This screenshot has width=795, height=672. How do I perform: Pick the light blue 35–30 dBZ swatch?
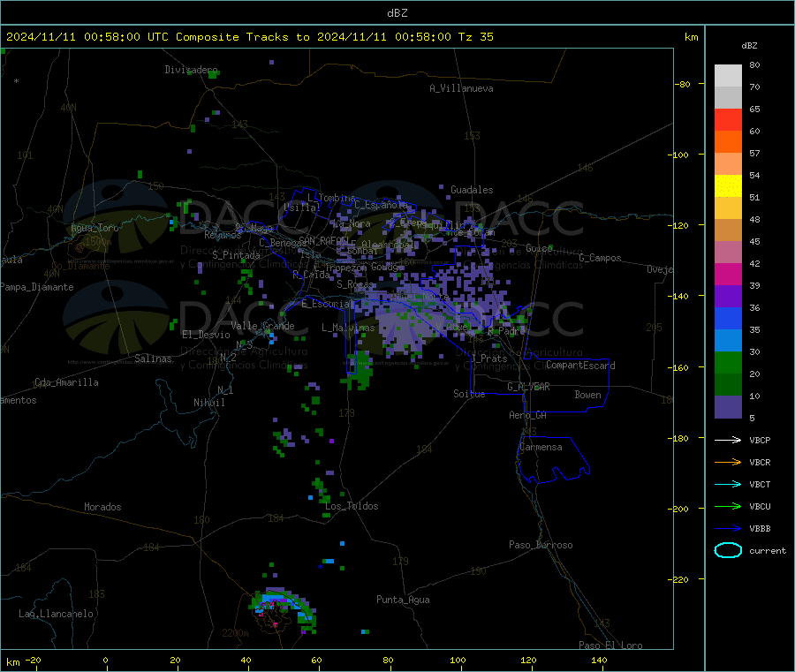pyautogui.click(x=728, y=341)
